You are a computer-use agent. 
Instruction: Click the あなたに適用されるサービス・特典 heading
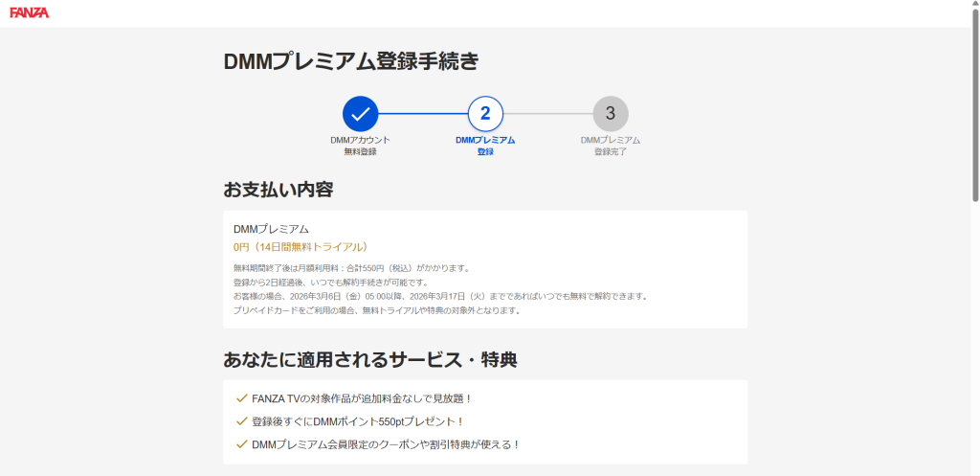tap(370, 360)
